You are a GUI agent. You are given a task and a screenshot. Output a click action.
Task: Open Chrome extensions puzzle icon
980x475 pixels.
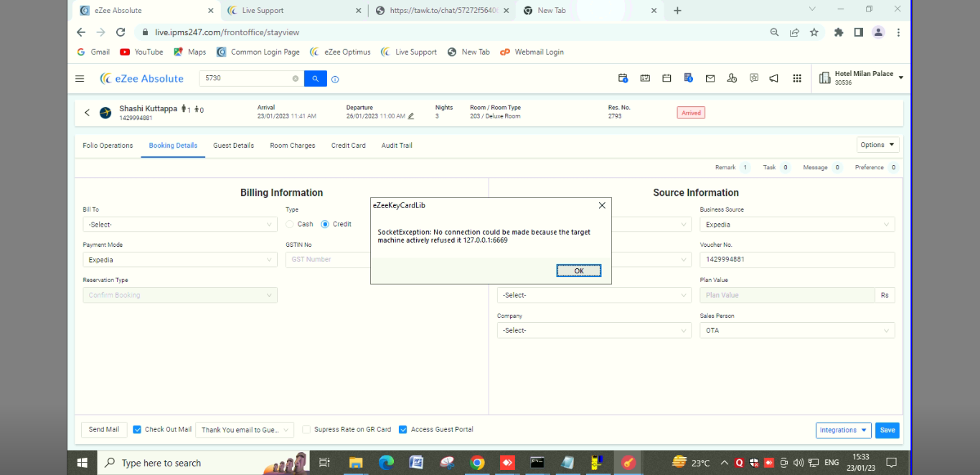tap(839, 32)
